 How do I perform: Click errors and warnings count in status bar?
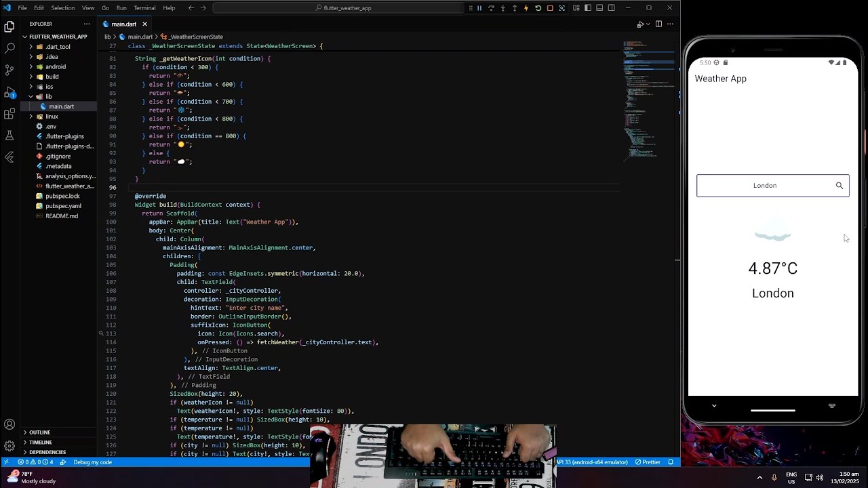click(35, 462)
